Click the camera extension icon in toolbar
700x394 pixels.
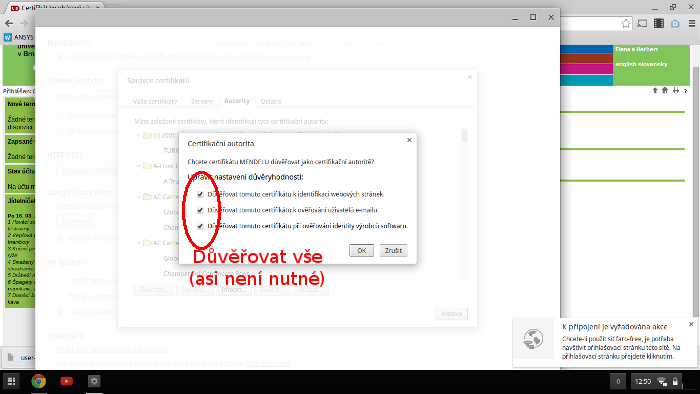tap(675, 24)
